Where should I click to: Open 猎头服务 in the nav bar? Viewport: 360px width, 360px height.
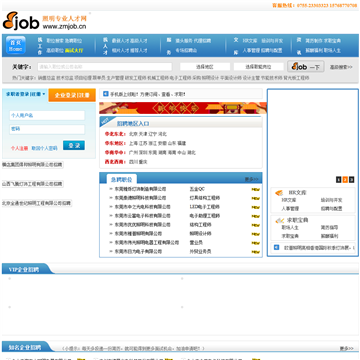[x=184, y=41]
